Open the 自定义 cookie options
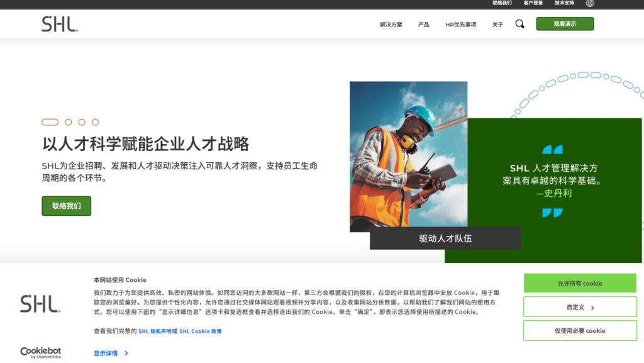Viewport: 644px width, 363px height. click(579, 307)
